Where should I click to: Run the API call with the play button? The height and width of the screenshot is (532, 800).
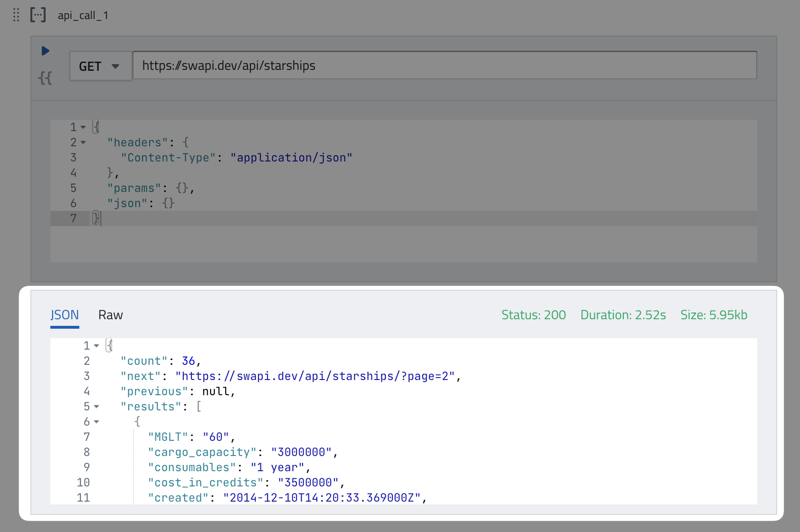point(46,51)
